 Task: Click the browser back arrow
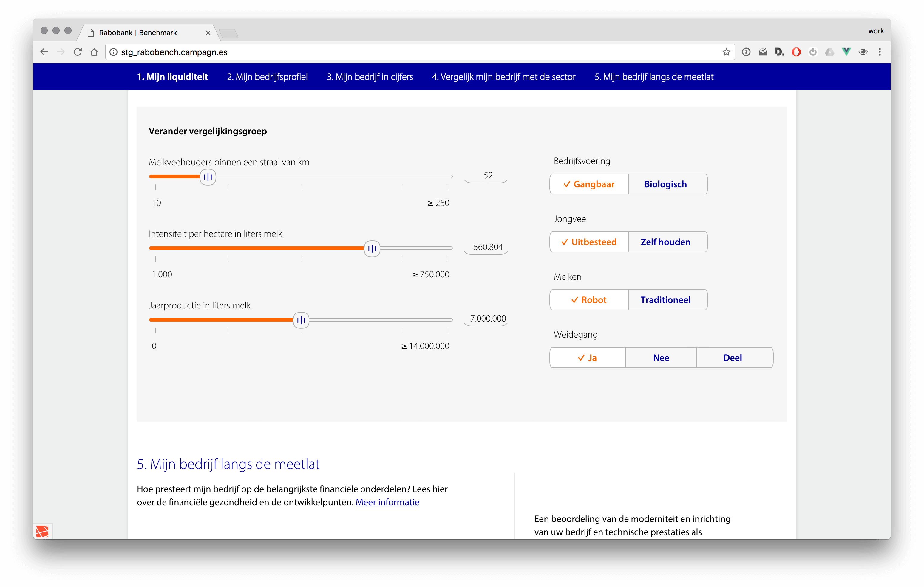(x=44, y=52)
